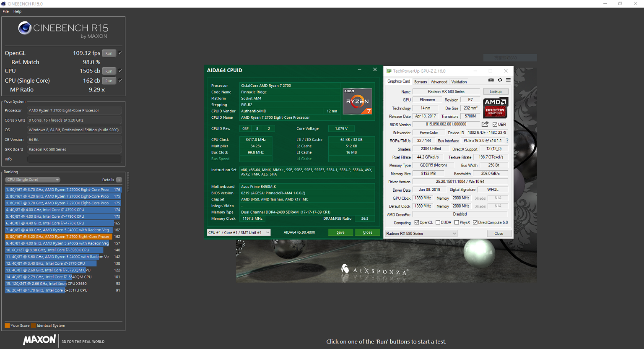The width and height of the screenshot is (644, 349).
Task: Click the Cinebench R15 logo icon
Action: coord(25,28)
